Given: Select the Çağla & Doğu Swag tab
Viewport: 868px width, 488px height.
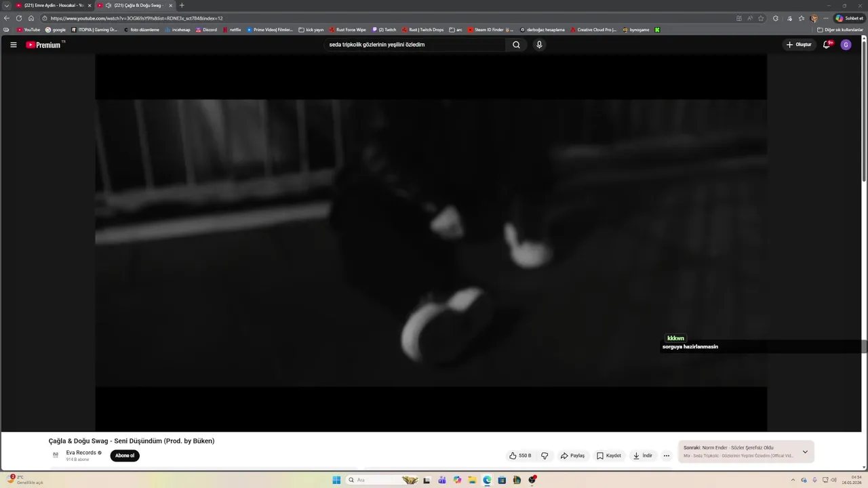Looking at the screenshot, I should 135,5.
